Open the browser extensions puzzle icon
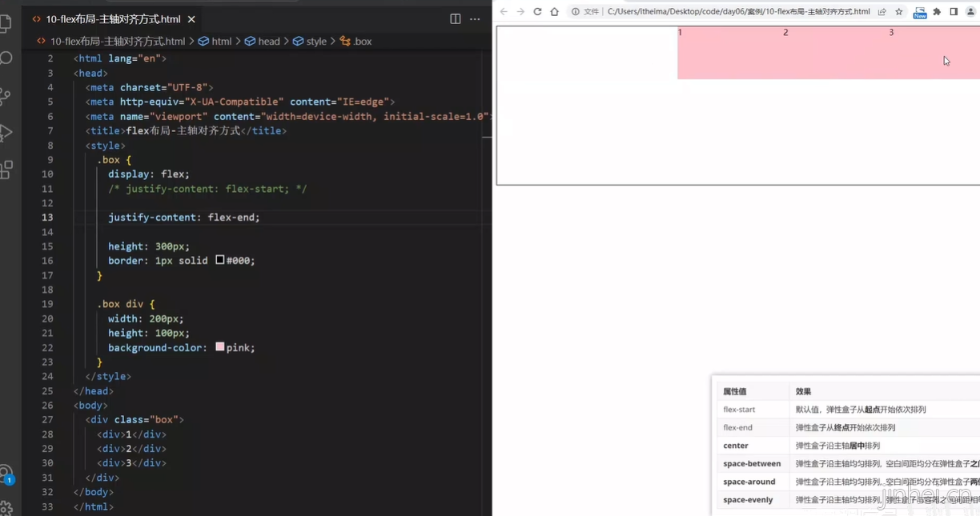Image resolution: width=980 pixels, height=516 pixels. coord(937,12)
